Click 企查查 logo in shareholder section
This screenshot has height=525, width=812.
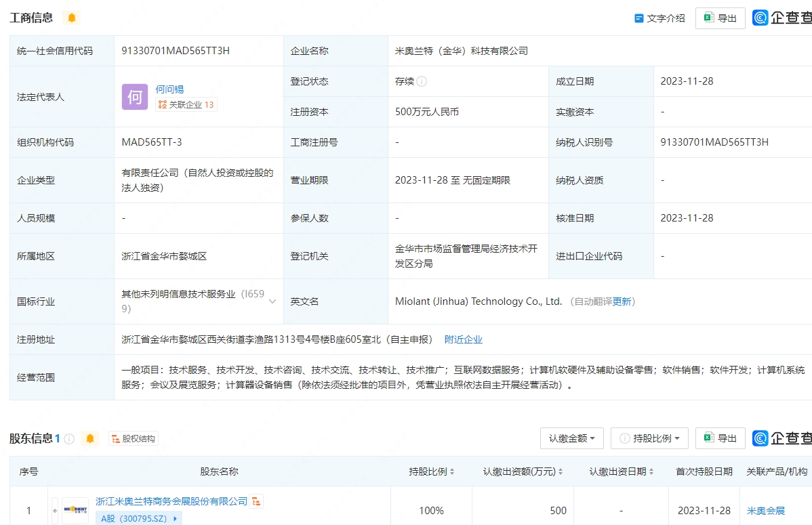[x=782, y=438]
